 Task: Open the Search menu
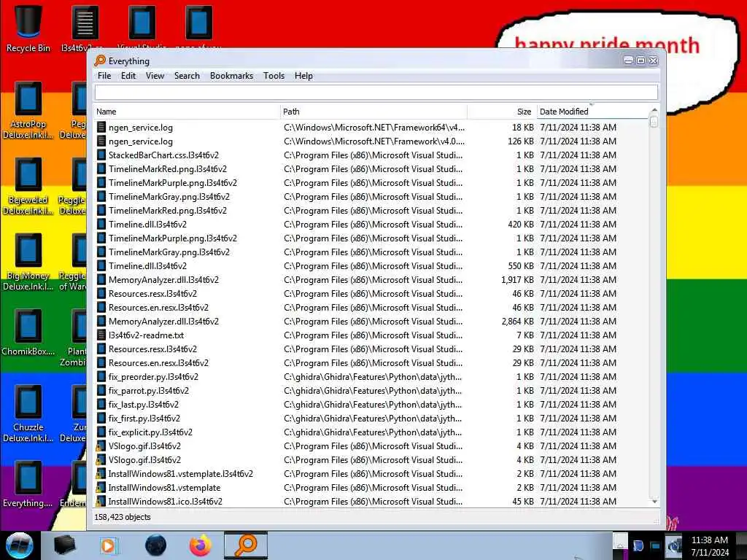click(x=187, y=76)
